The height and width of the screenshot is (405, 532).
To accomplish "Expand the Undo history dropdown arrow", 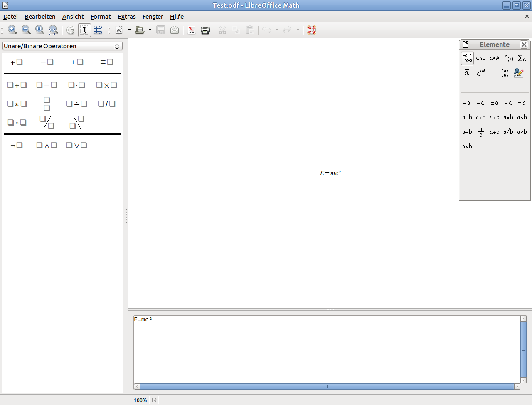I will click(x=277, y=30).
